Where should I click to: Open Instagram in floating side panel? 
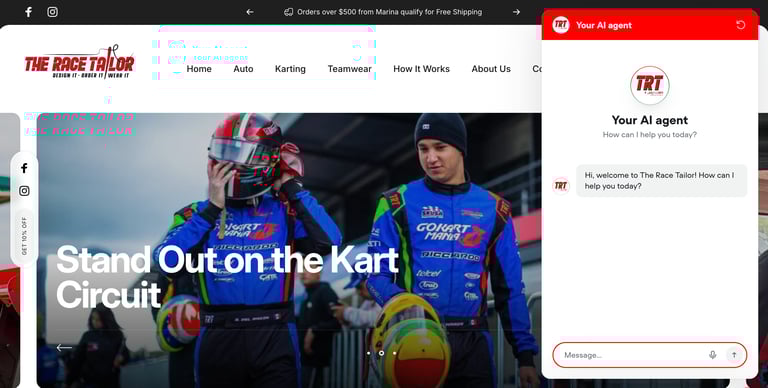[x=24, y=191]
